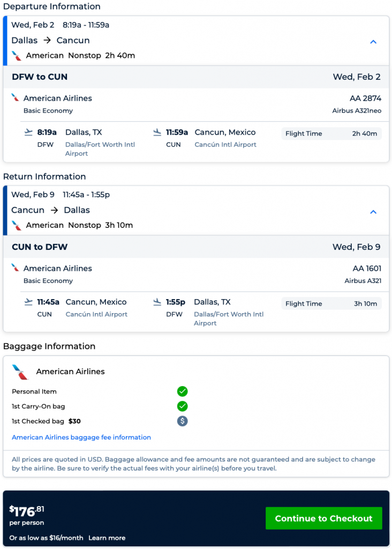Click American Airlines logo in DFW to CUN details

tap(16, 98)
